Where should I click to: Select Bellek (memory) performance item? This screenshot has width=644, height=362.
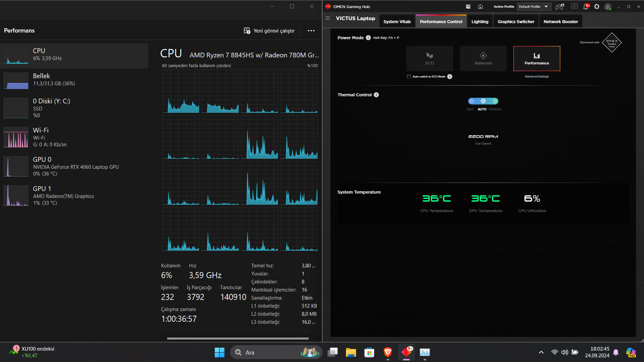tap(74, 81)
